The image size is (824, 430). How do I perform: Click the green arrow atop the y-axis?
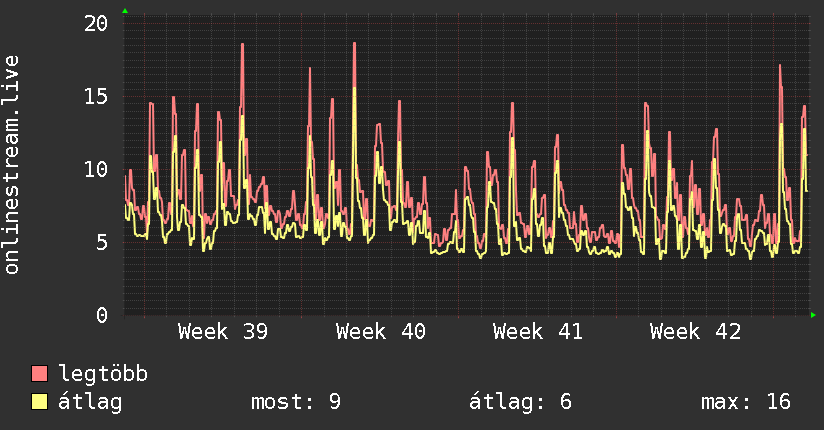pos(125,11)
